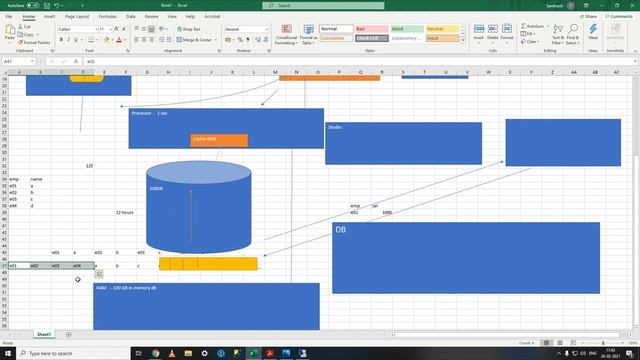Toggle Align Right
This screenshot has height=360, width=640.
(x=151, y=40)
